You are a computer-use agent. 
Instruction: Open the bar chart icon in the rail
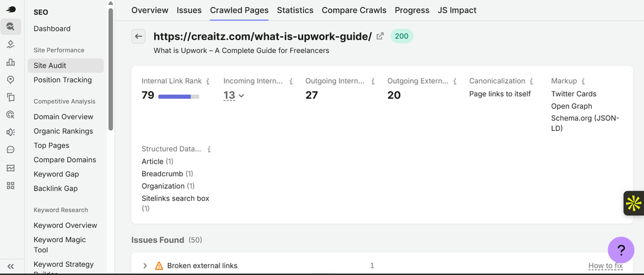click(x=11, y=62)
